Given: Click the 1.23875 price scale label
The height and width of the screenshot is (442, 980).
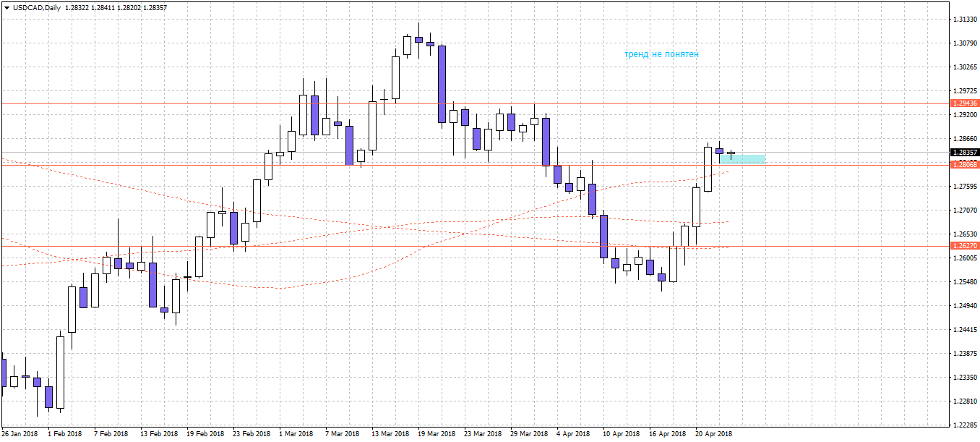Looking at the screenshot, I should (x=966, y=353).
